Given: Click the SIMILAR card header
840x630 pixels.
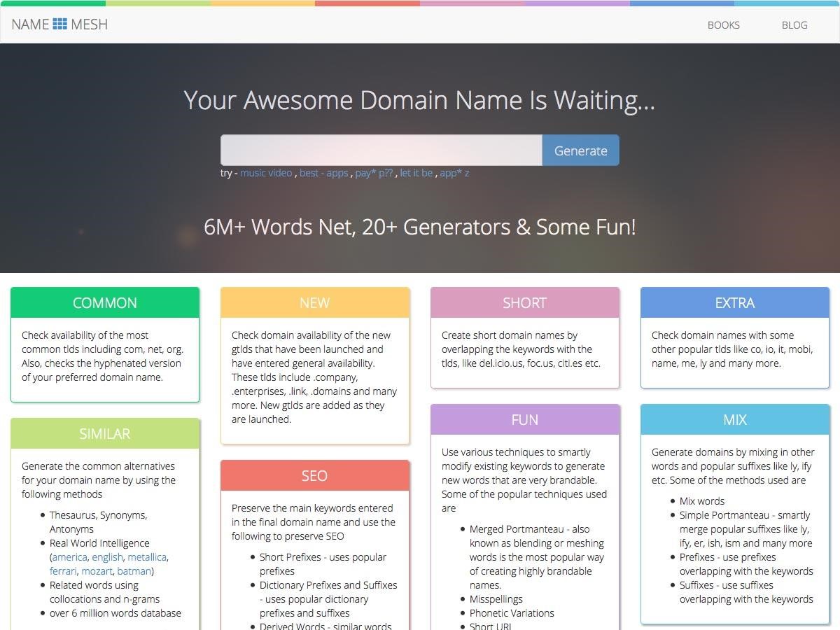Looking at the screenshot, I should pyautogui.click(x=105, y=434).
